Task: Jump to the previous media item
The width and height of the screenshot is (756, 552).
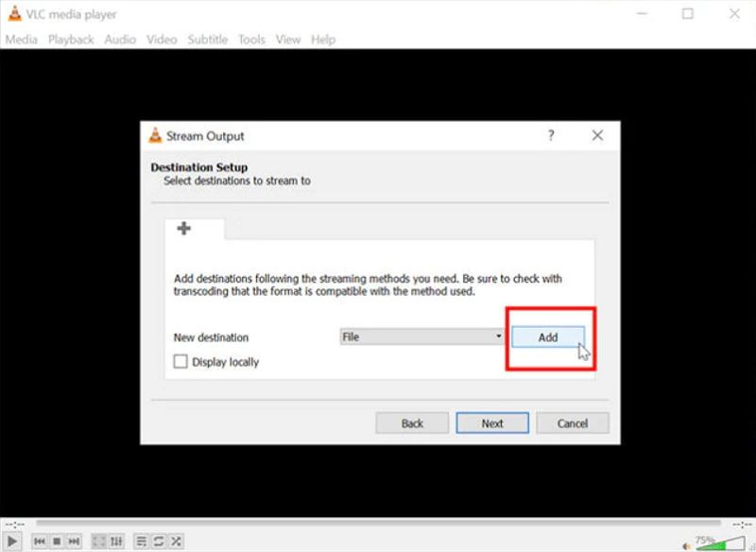Action: (x=39, y=541)
